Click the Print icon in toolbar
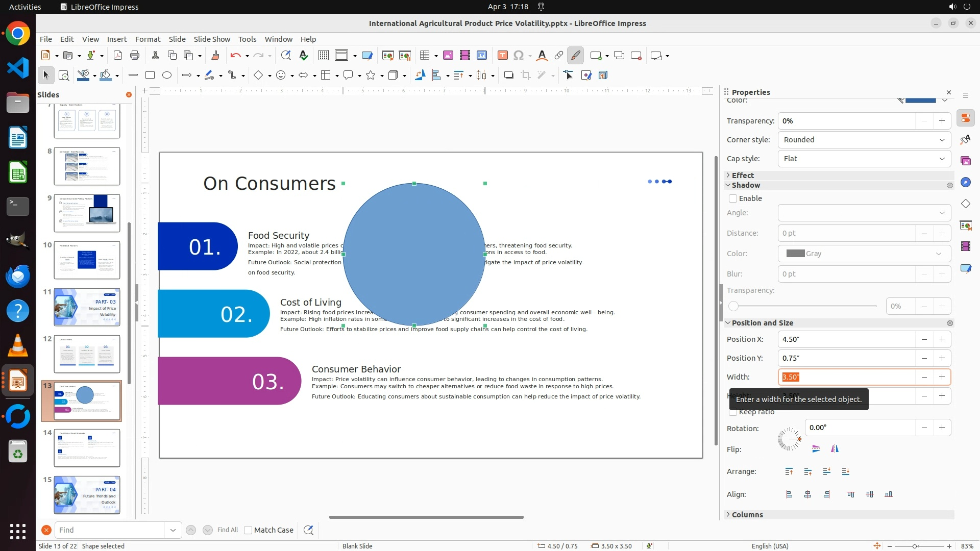The width and height of the screenshot is (980, 551). point(135,56)
